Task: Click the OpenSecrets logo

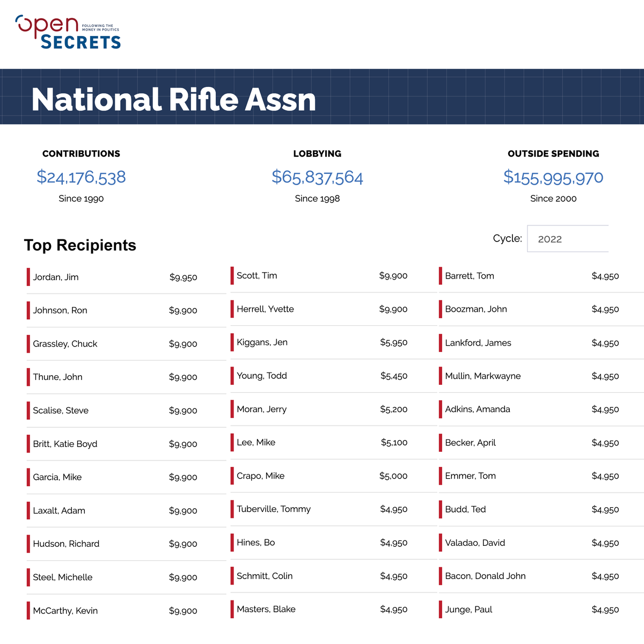Action: [68, 32]
